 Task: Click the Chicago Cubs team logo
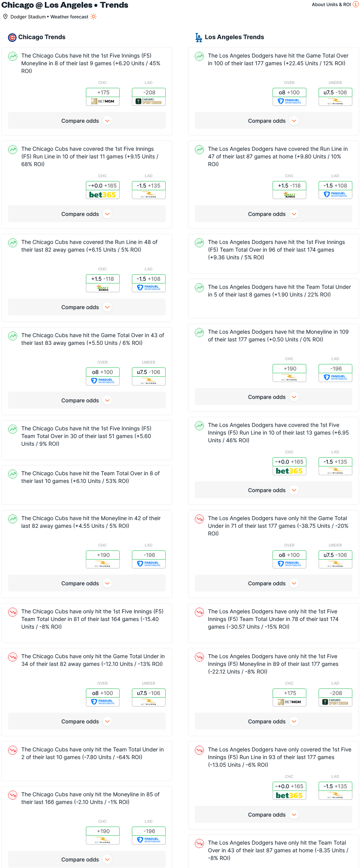click(x=12, y=37)
